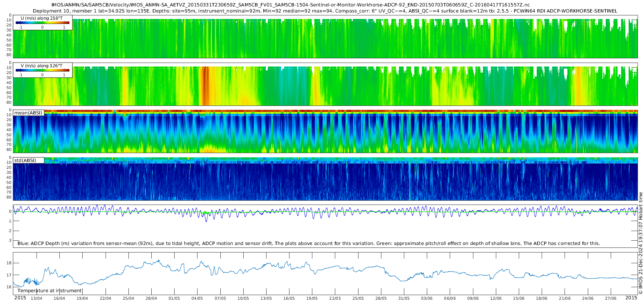Click the 2015 year label at bottom right

[631, 298]
